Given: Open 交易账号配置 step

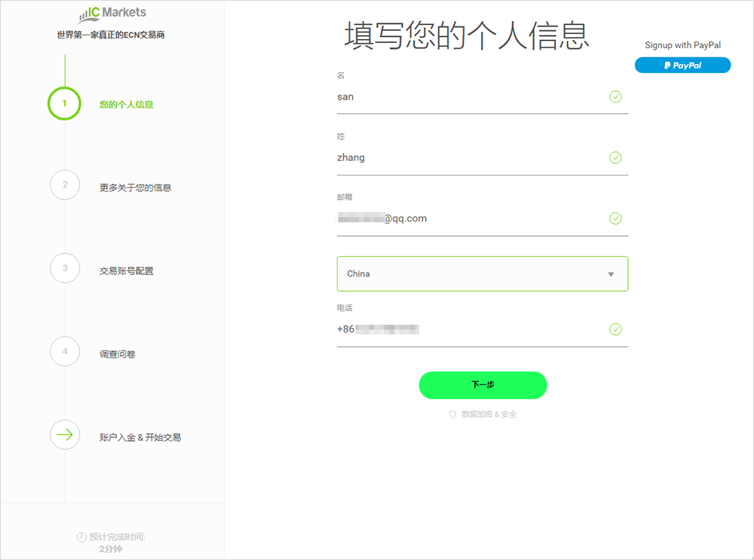Looking at the screenshot, I should point(126,271).
